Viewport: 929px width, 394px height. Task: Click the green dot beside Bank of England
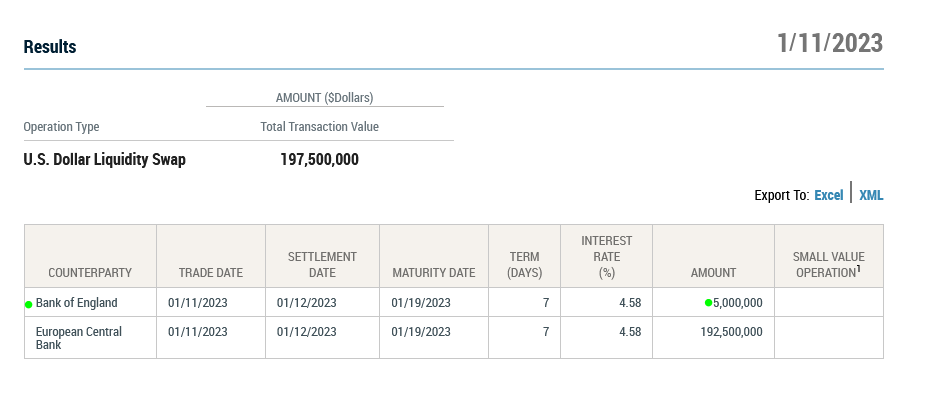pyautogui.click(x=28, y=304)
